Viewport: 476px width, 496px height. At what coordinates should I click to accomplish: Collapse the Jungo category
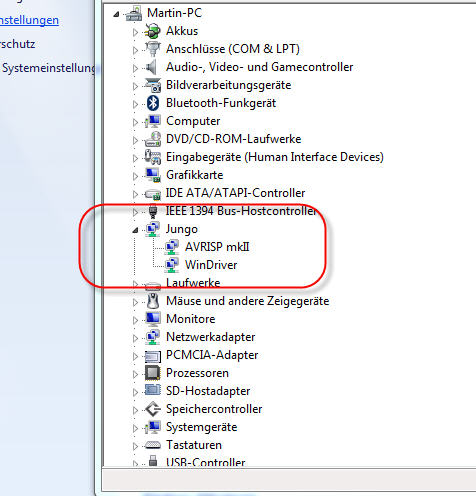coord(135,230)
